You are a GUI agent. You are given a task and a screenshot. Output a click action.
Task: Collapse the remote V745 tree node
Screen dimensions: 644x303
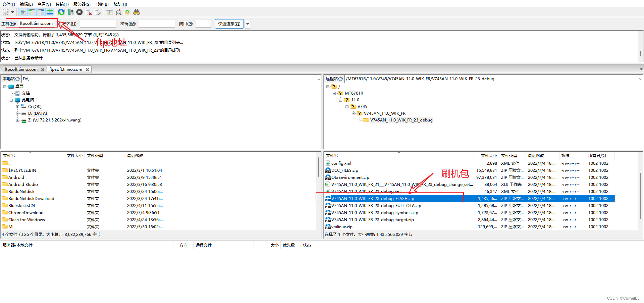click(x=347, y=107)
